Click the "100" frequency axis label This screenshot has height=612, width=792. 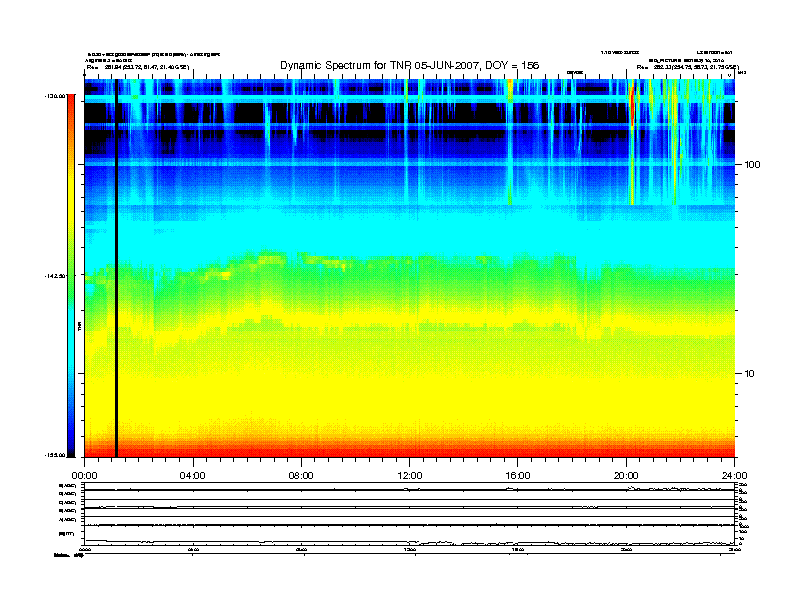[x=752, y=165]
